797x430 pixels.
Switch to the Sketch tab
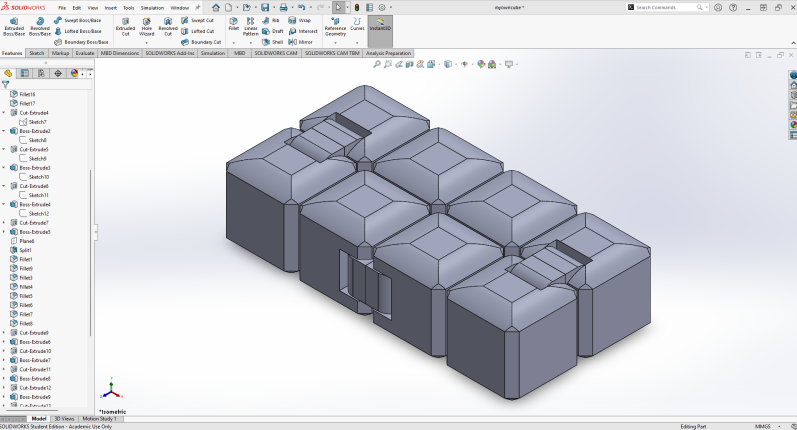tap(36, 53)
